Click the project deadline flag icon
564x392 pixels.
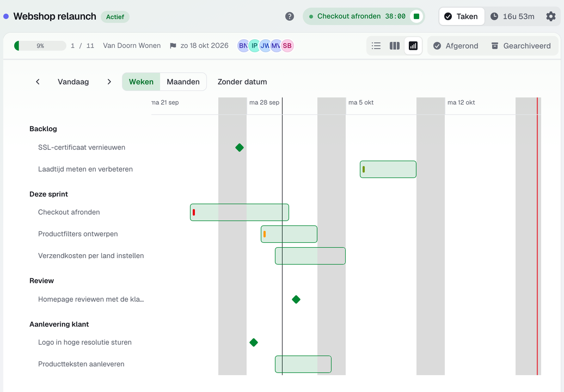pos(173,46)
